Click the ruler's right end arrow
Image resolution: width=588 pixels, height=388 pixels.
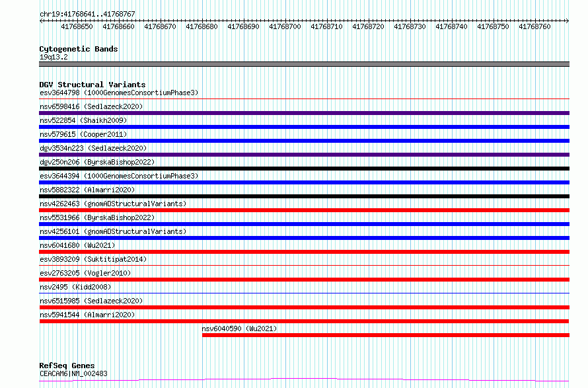(568, 20)
